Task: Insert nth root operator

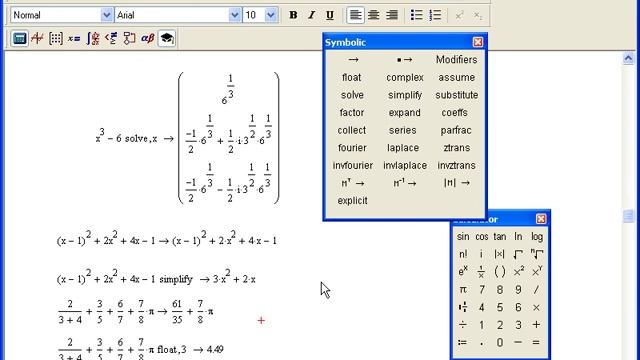Action: pyautogui.click(x=537, y=254)
